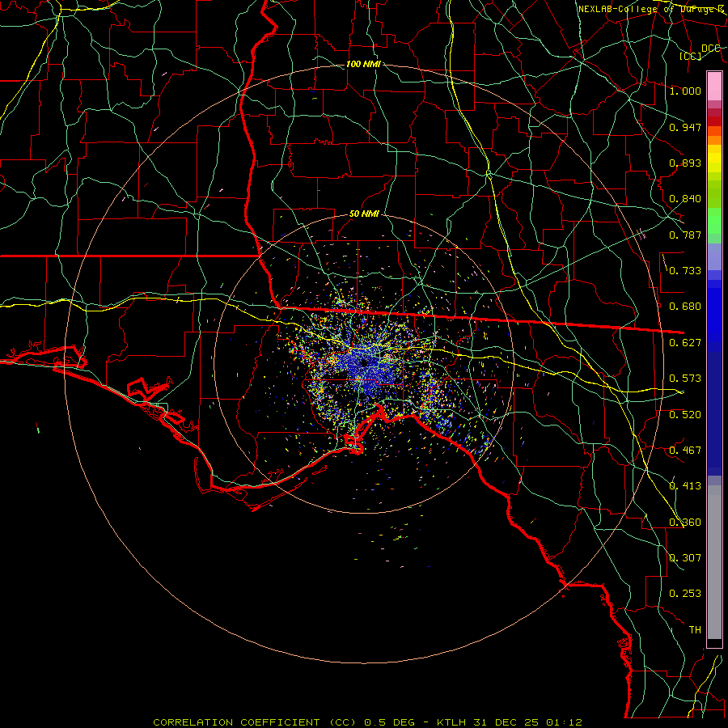Click the 0.733 scale value
The width and height of the screenshot is (728, 728).
point(685,271)
